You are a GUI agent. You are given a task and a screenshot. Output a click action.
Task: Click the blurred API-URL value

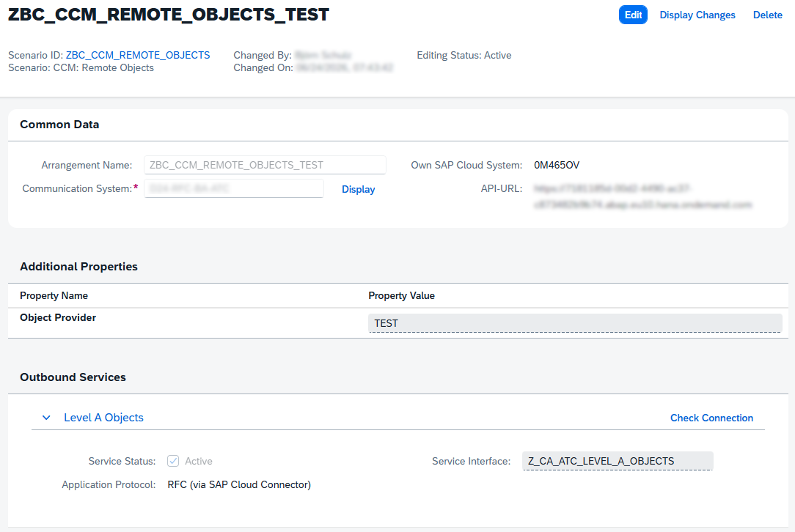click(x=642, y=196)
